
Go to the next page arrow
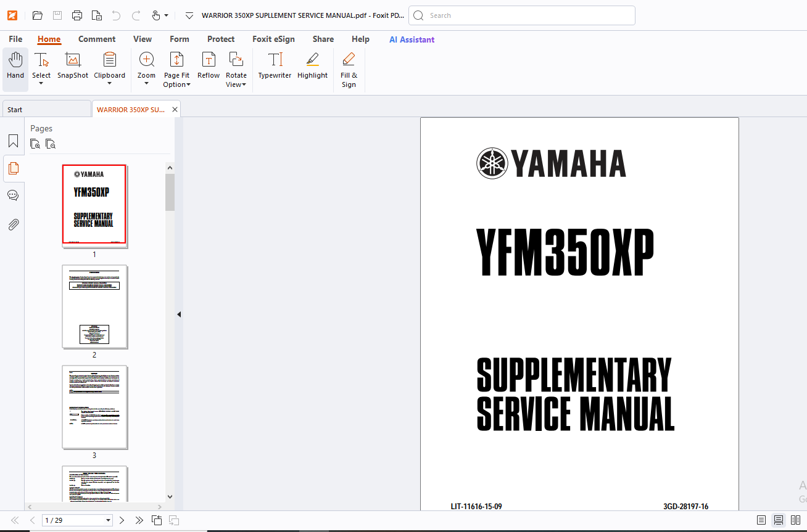coord(122,520)
